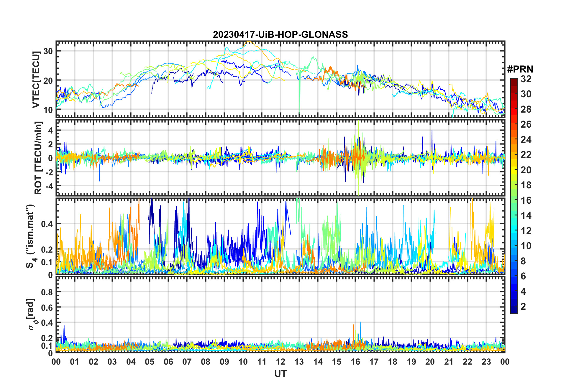Click the UT x-axis label
Screen dimensions: 561x392
tap(280, 374)
